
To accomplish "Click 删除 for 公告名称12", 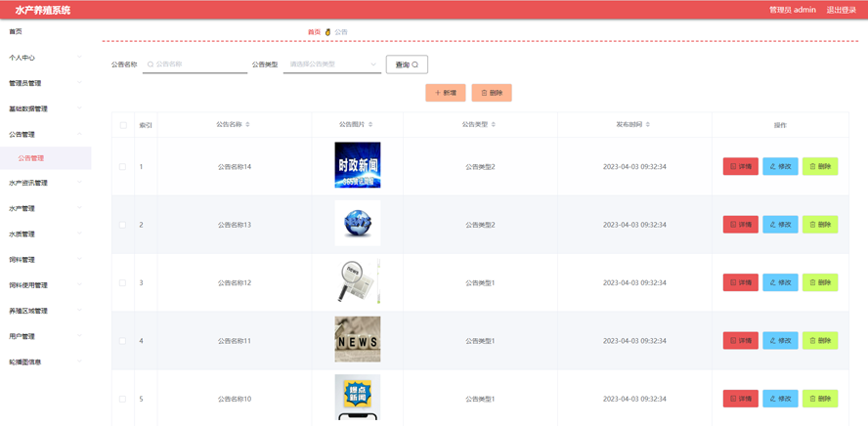I will [x=820, y=282].
